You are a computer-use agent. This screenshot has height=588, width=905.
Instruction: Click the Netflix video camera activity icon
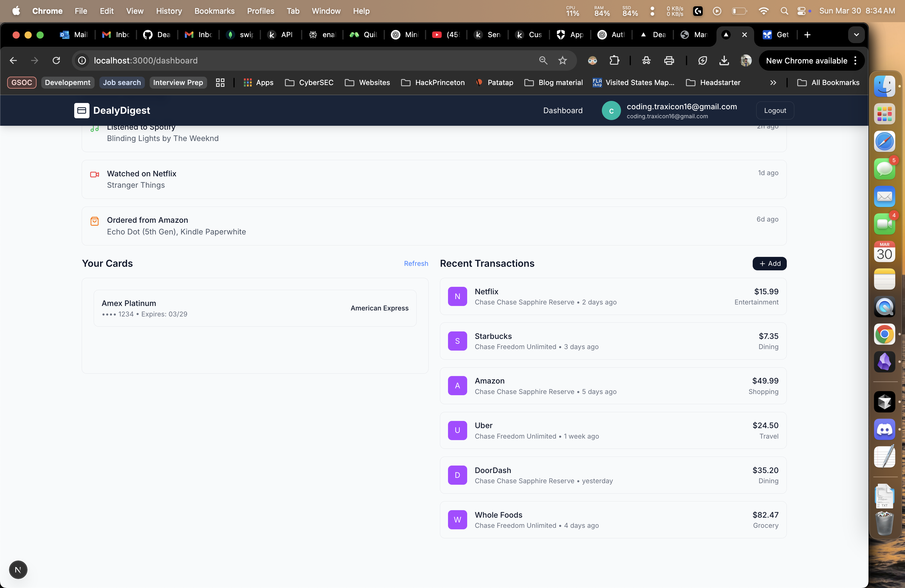[x=94, y=175]
